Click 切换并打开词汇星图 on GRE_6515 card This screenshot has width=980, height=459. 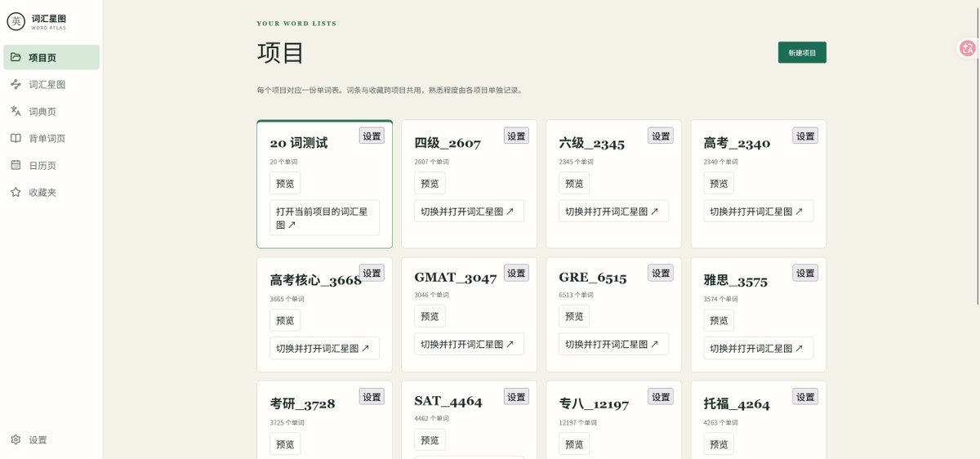click(x=613, y=344)
